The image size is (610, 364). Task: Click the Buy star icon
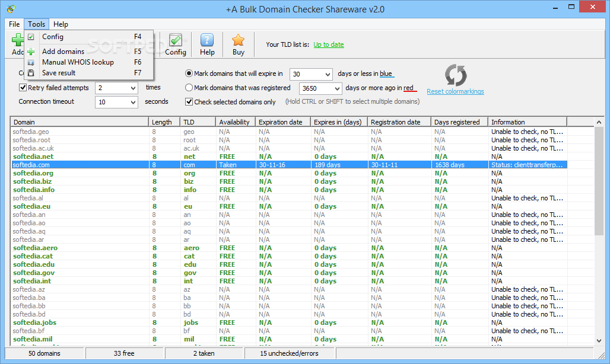click(x=238, y=40)
